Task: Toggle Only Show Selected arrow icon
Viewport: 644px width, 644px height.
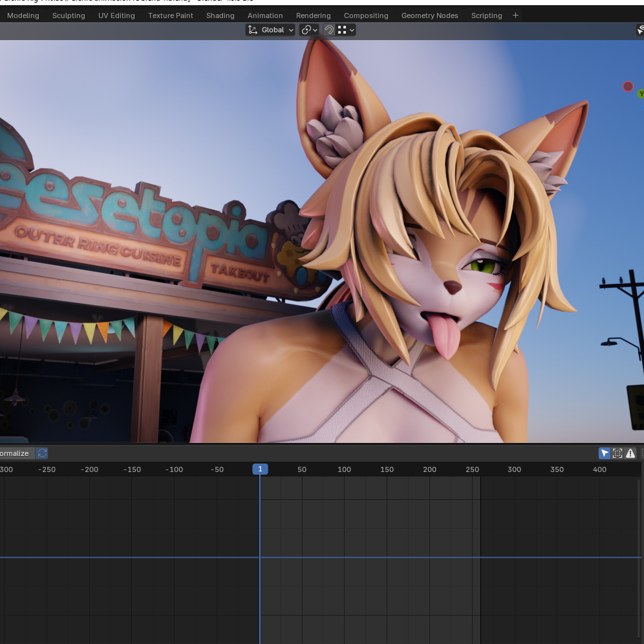Action: click(604, 453)
